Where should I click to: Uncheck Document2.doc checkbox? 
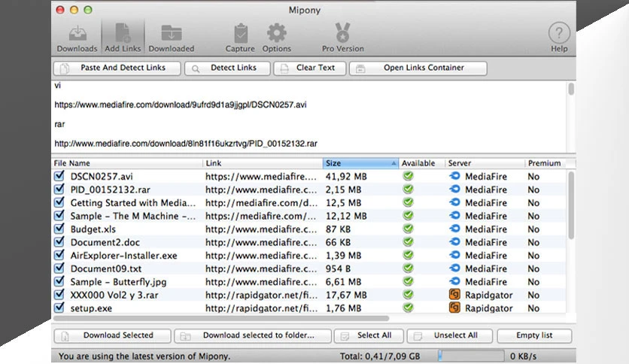tap(59, 242)
